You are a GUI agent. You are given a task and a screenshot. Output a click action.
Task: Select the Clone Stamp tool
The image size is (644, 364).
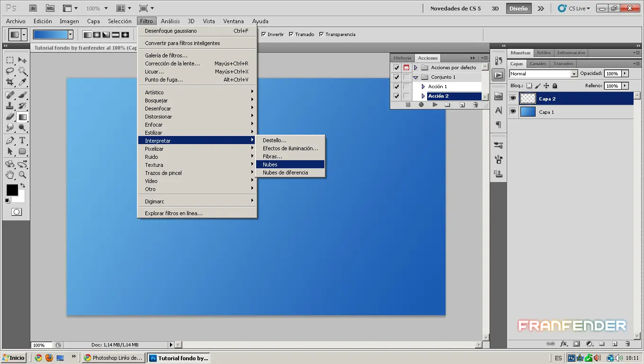pyautogui.click(x=10, y=106)
